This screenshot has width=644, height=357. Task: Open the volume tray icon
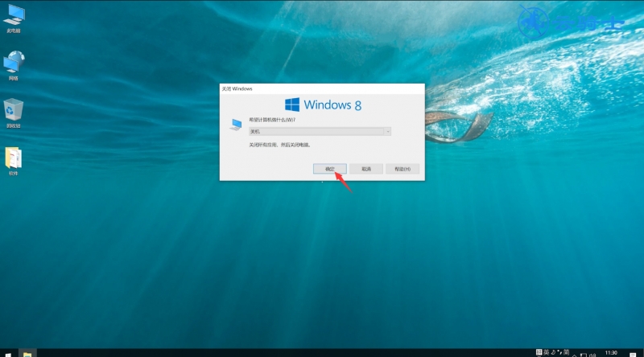point(592,355)
